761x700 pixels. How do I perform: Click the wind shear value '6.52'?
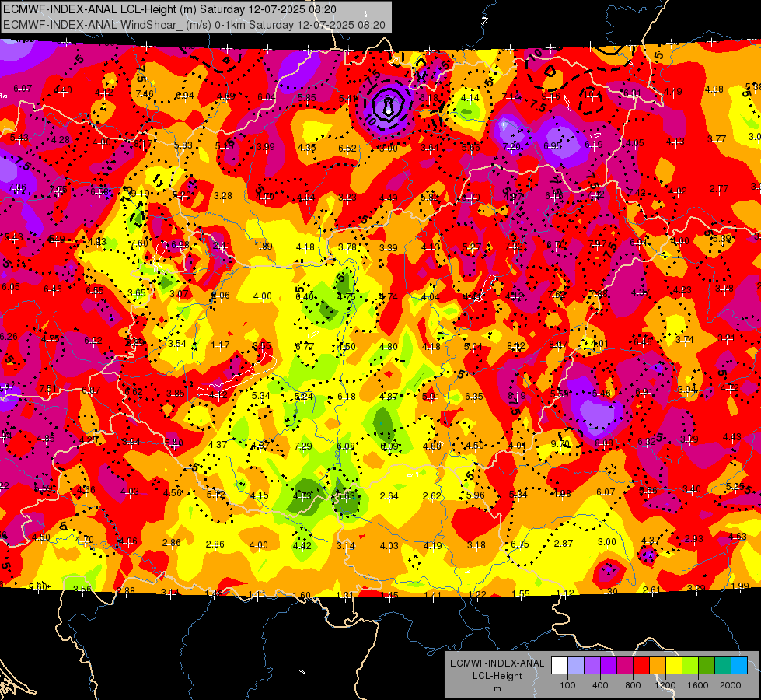click(x=347, y=148)
